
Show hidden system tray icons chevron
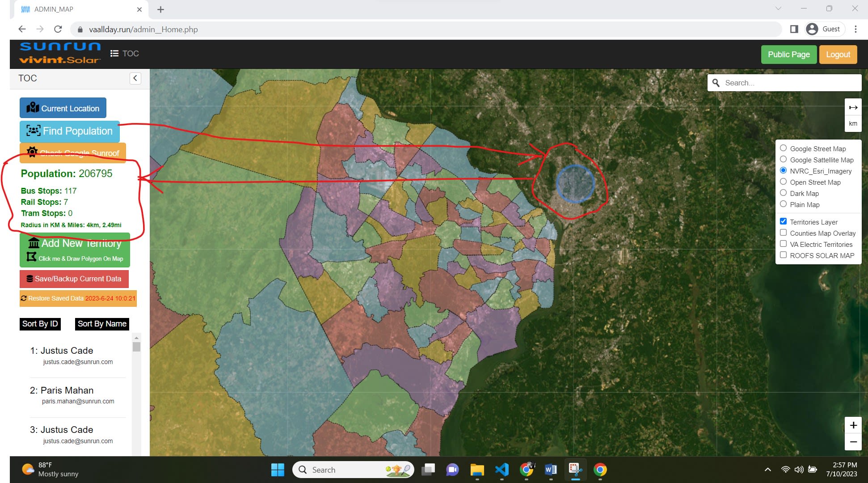[x=767, y=470]
